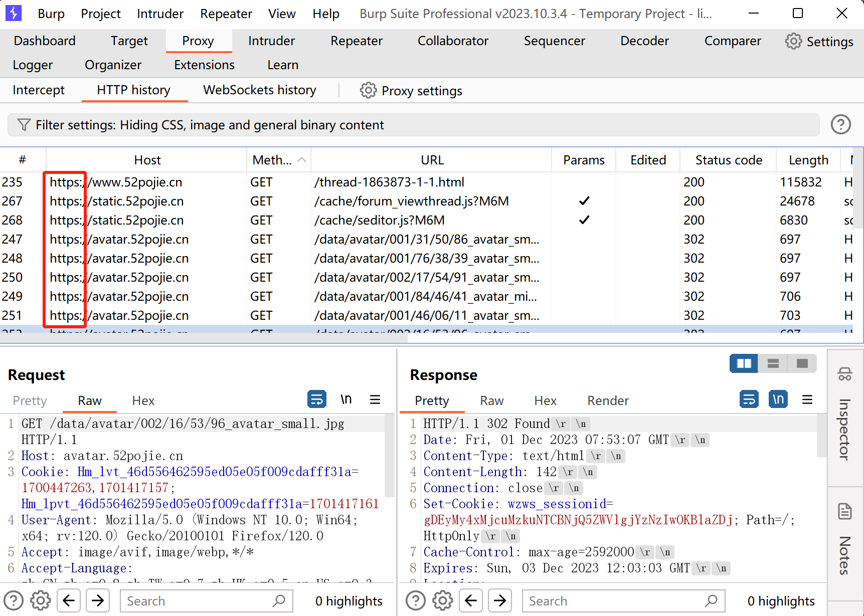Screen dimensions: 864x616
Task: Select top-bottom layout view
Action: click(x=773, y=363)
